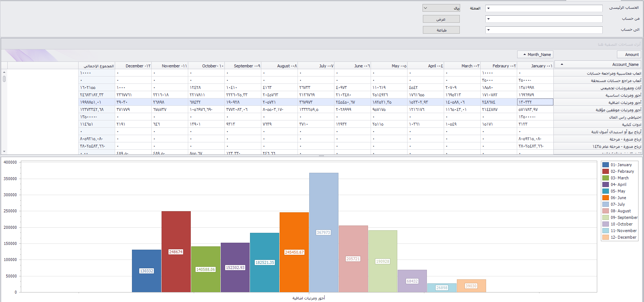The height and width of the screenshot is (302, 644).
Task: Click the grid scrollbar up arrow
Action: point(4,72)
